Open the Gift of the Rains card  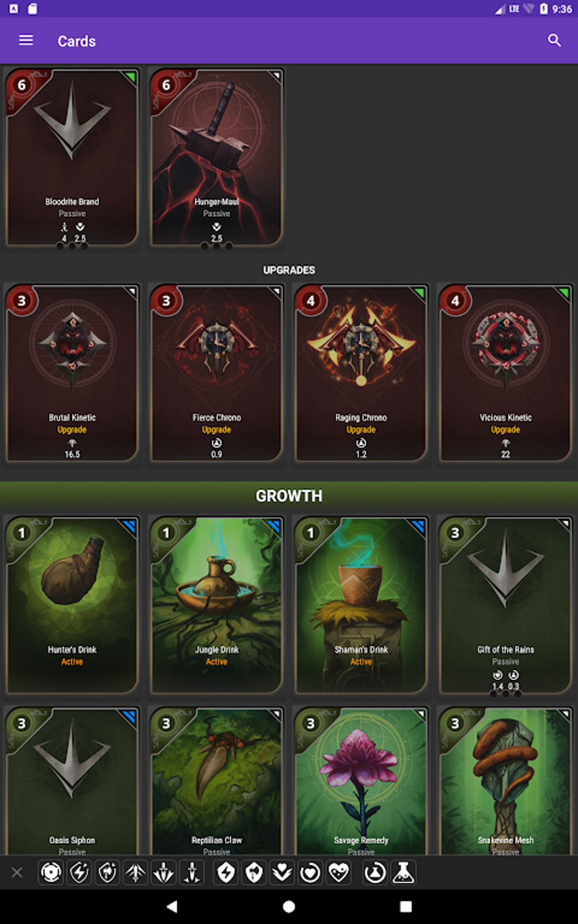tap(505, 605)
